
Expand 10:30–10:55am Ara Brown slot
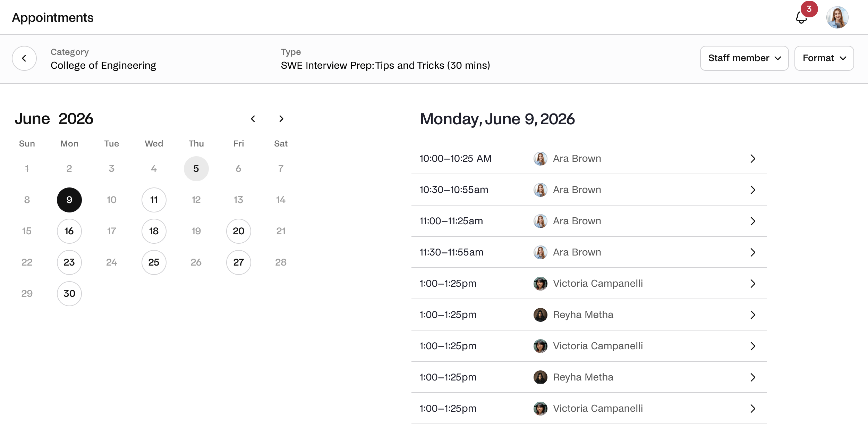pyautogui.click(x=589, y=190)
